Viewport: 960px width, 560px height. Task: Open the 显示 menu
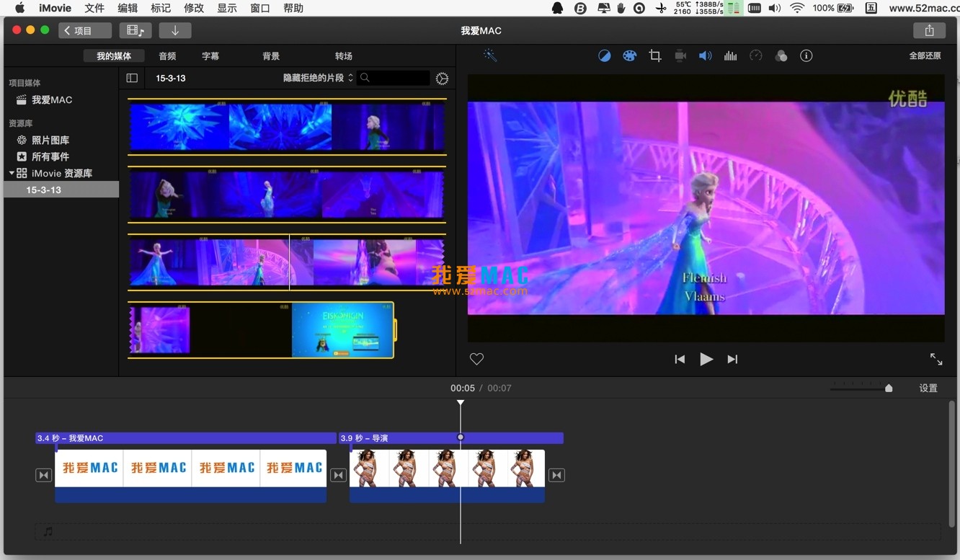coord(227,8)
